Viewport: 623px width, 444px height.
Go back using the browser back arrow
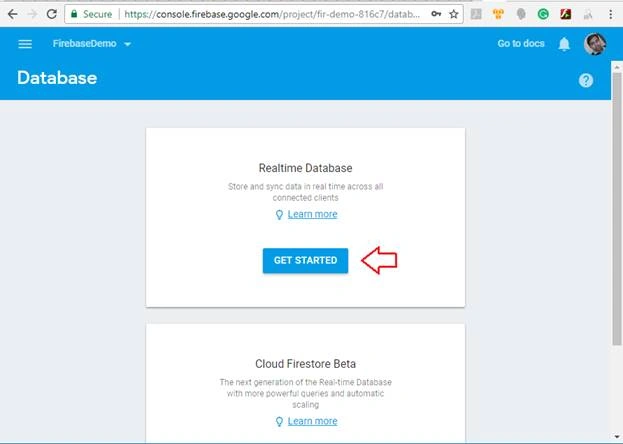point(13,14)
